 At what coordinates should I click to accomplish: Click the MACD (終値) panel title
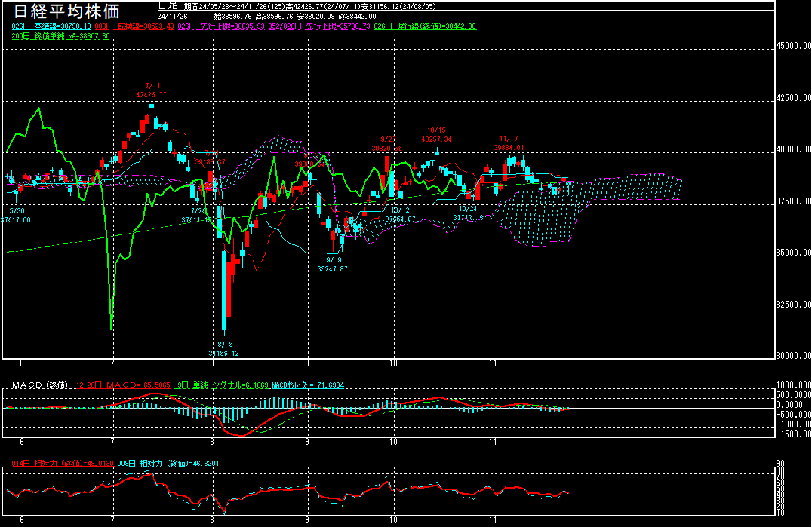(40, 385)
